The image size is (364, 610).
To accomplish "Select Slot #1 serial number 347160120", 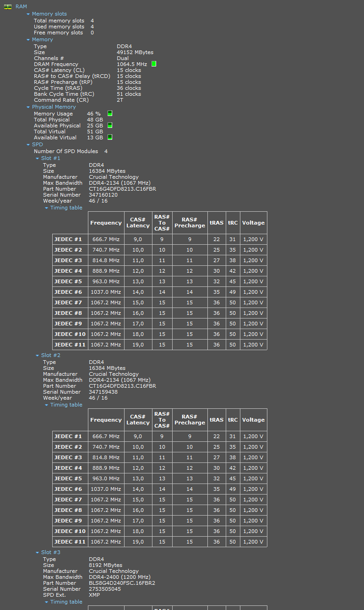I will click(x=103, y=195).
